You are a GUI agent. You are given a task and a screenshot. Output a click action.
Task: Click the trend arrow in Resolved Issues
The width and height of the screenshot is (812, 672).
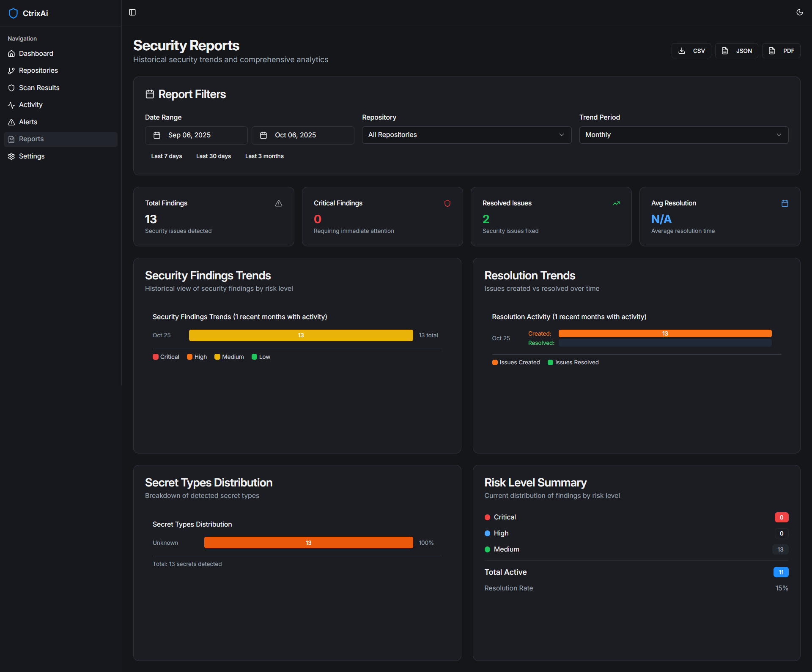[x=616, y=203]
